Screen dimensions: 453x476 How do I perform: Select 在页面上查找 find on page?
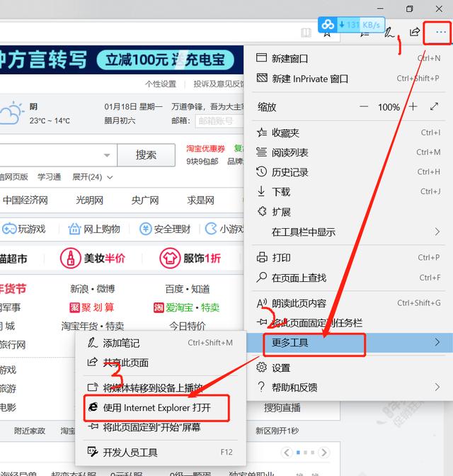[348, 278]
